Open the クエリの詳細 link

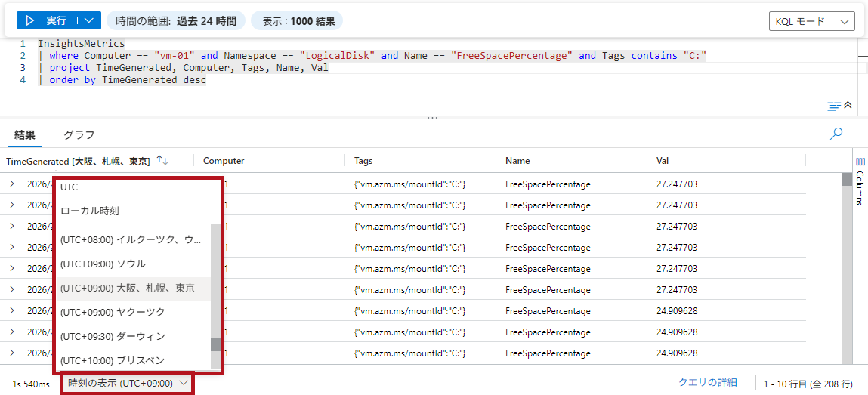tap(707, 383)
